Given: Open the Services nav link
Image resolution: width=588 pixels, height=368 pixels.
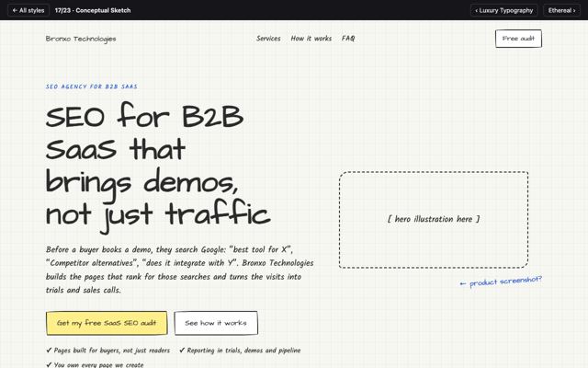Looking at the screenshot, I should [x=268, y=39].
